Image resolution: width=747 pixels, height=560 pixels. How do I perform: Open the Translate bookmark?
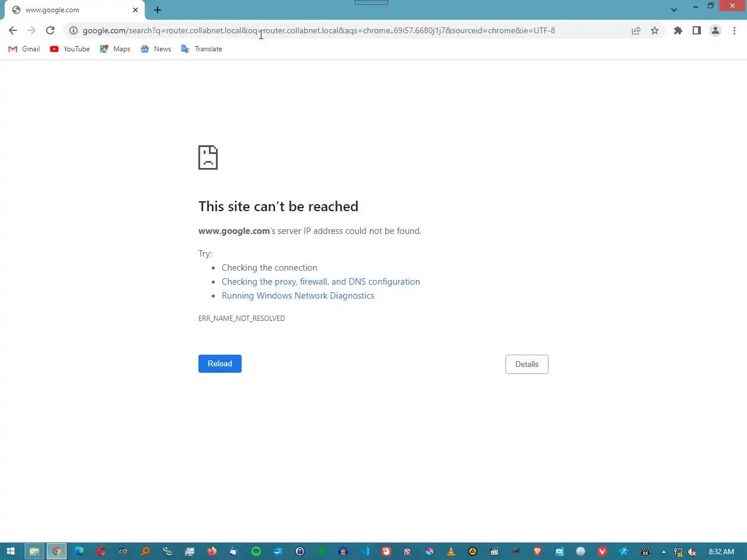pyautogui.click(x=201, y=49)
